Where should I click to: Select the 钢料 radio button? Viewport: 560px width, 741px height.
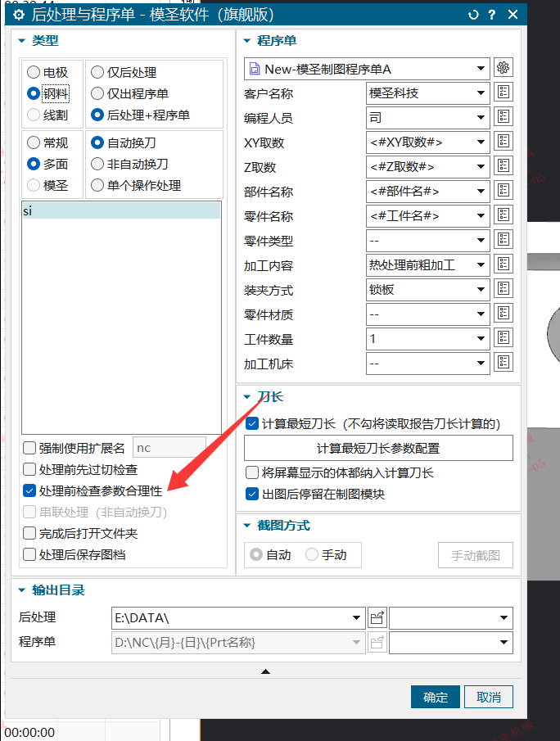(47, 93)
